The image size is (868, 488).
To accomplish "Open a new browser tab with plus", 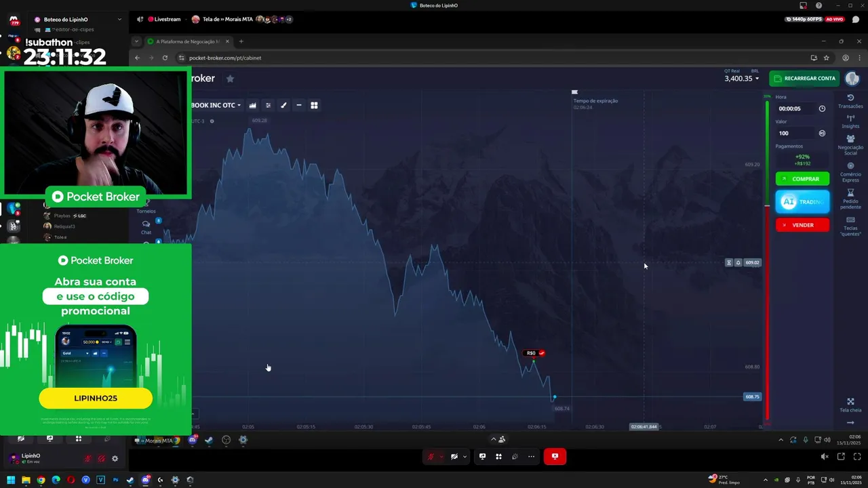I will [241, 41].
